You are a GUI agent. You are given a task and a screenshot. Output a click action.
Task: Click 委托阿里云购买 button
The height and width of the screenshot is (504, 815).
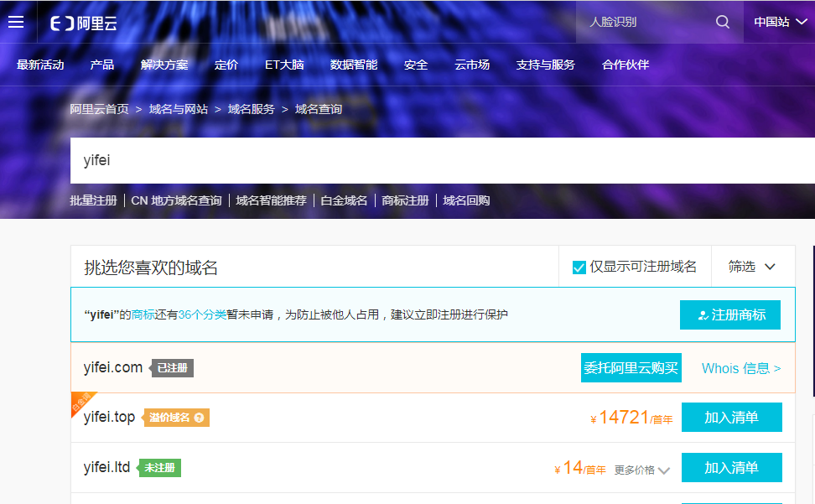(631, 368)
